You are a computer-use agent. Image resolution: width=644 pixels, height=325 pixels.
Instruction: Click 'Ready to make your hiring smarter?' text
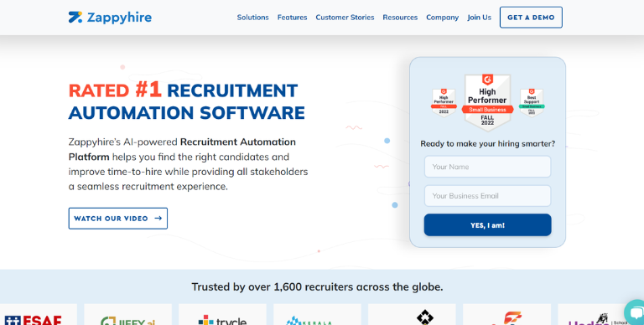(x=487, y=143)
